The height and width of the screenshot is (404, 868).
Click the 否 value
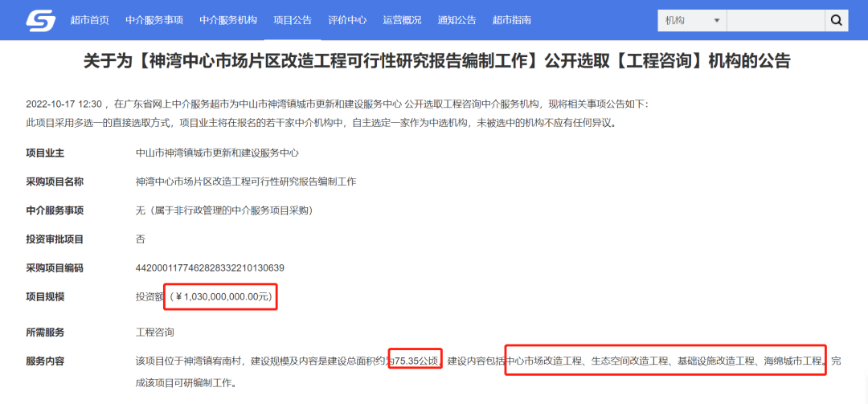141,239
